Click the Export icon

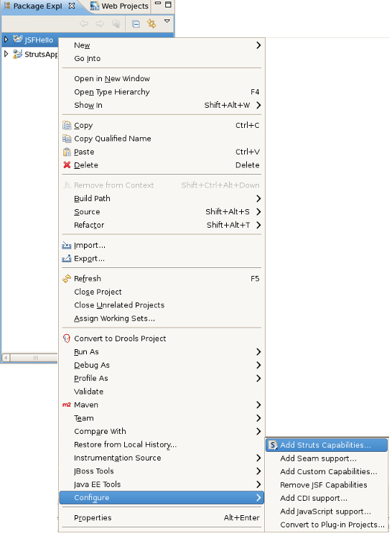point(67,259)
